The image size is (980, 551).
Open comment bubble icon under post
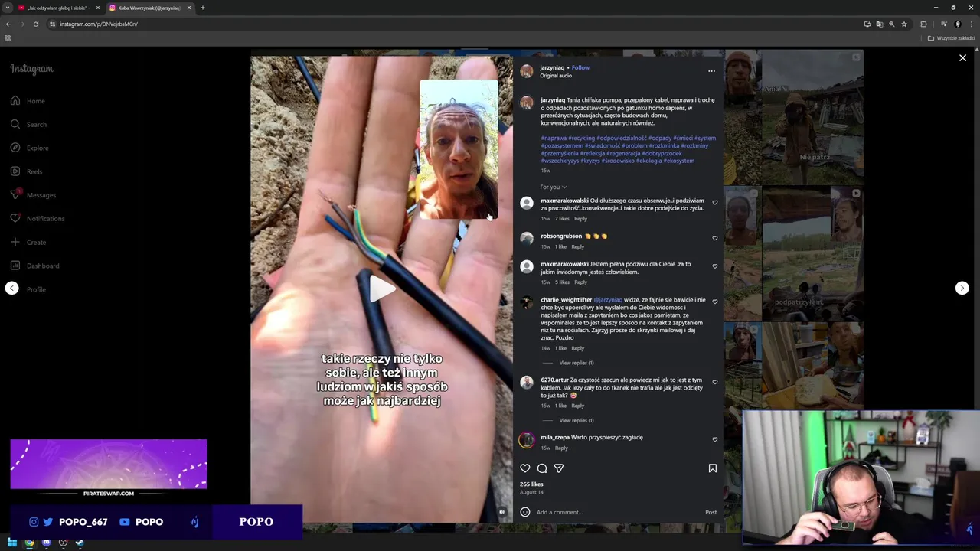542,468
